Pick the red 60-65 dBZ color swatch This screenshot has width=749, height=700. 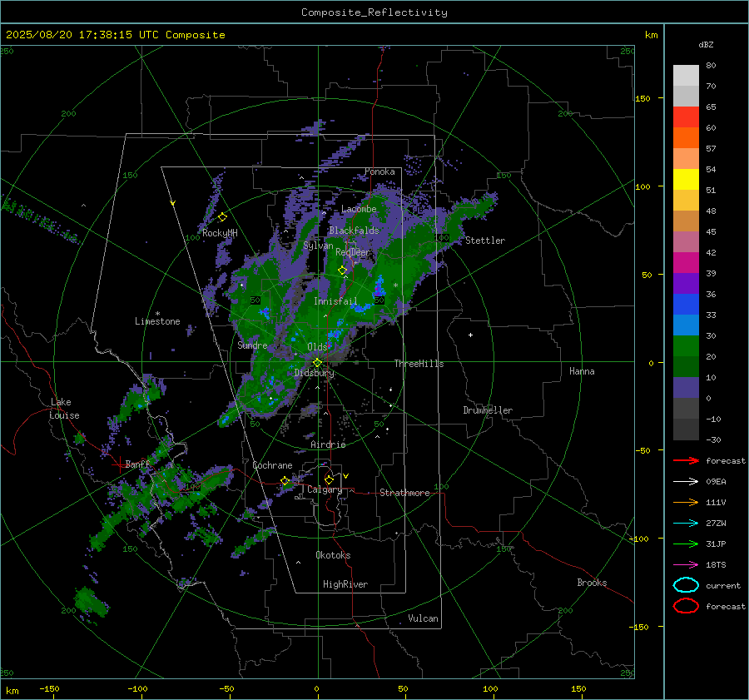point(686,117)
